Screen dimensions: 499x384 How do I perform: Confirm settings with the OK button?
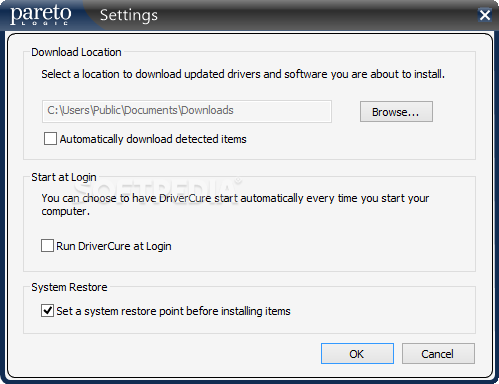coord(357,354)
